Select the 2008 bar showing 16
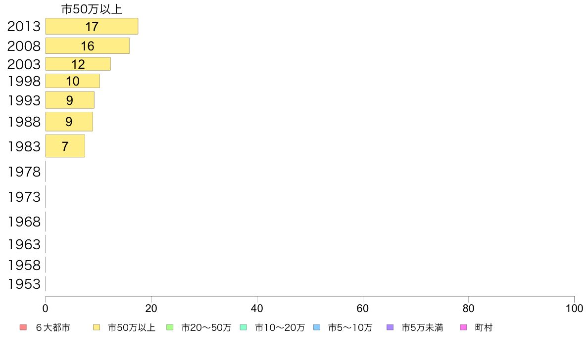This screenshot has height=364, width=588. (x=88, y=45)
